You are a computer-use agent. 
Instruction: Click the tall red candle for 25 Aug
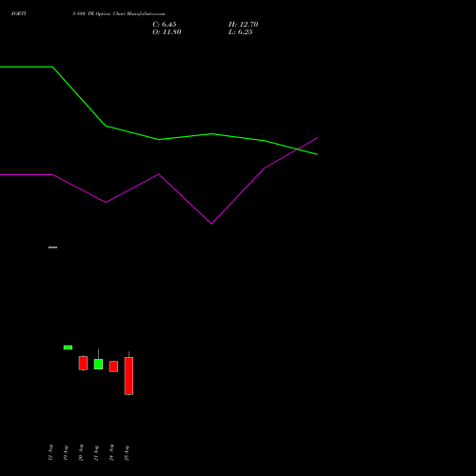pos(129,376)
